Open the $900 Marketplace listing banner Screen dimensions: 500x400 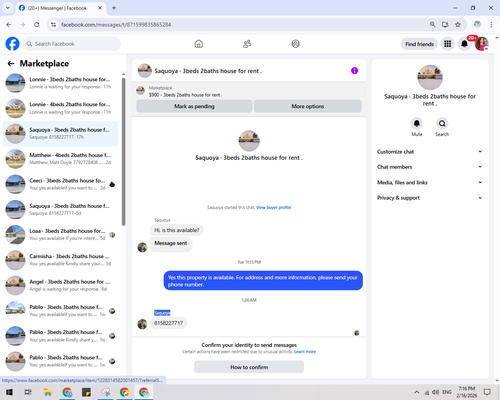[x=249, y=91]
